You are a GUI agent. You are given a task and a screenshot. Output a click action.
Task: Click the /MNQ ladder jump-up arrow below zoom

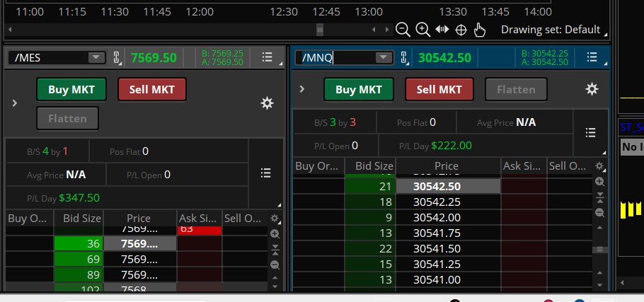point(599,228)
